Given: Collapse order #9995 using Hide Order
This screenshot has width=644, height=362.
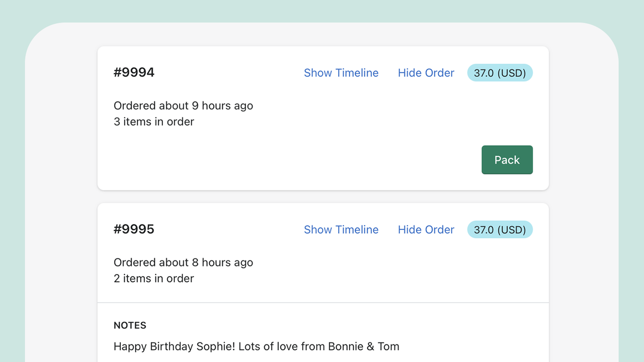Looking at the screenshot, I should (x=426, y=229).
